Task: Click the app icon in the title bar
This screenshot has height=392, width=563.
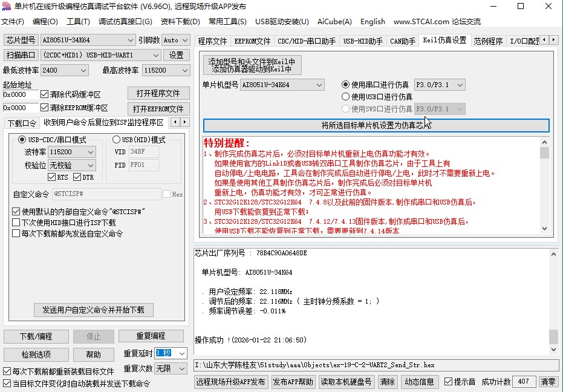Action: click(6, 6)
